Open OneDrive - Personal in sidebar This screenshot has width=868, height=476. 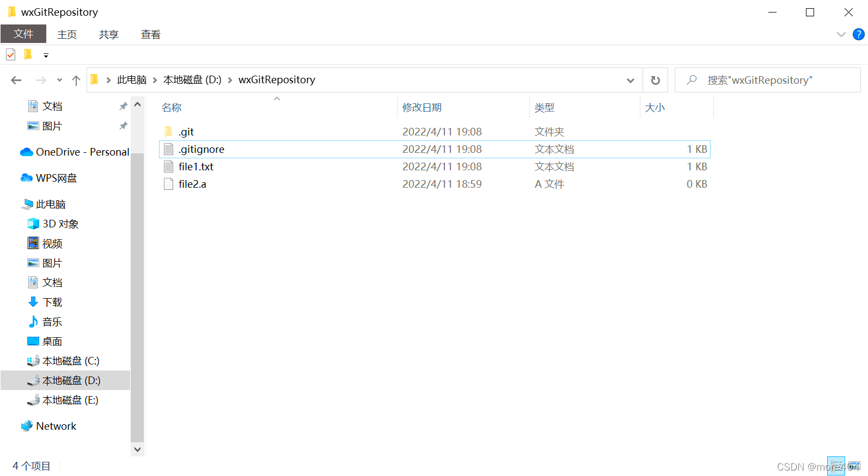click(75, 152)
